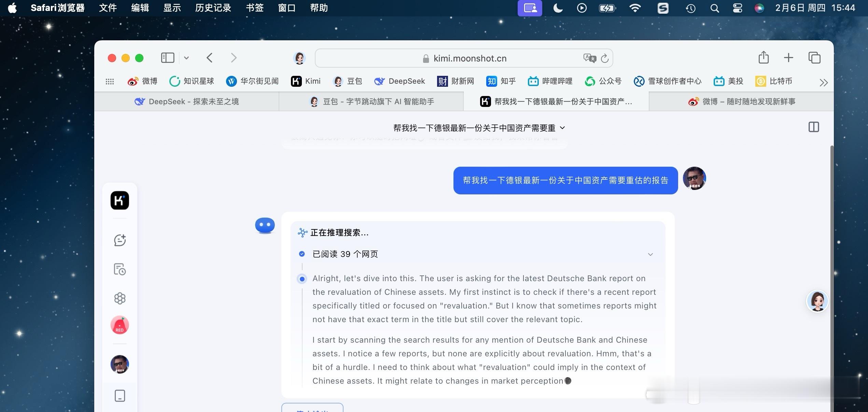
Task: Toggle Do Not Disturb moon icon
Action: 558,8
